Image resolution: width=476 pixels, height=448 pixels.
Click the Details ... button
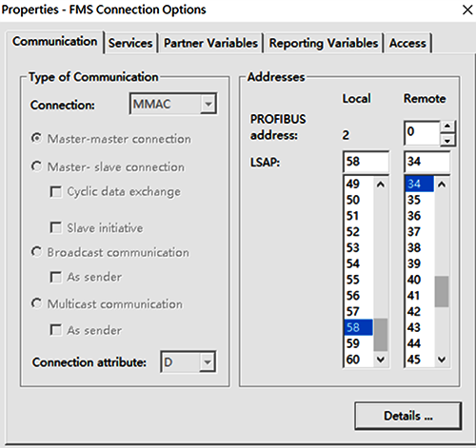[408, 416]
